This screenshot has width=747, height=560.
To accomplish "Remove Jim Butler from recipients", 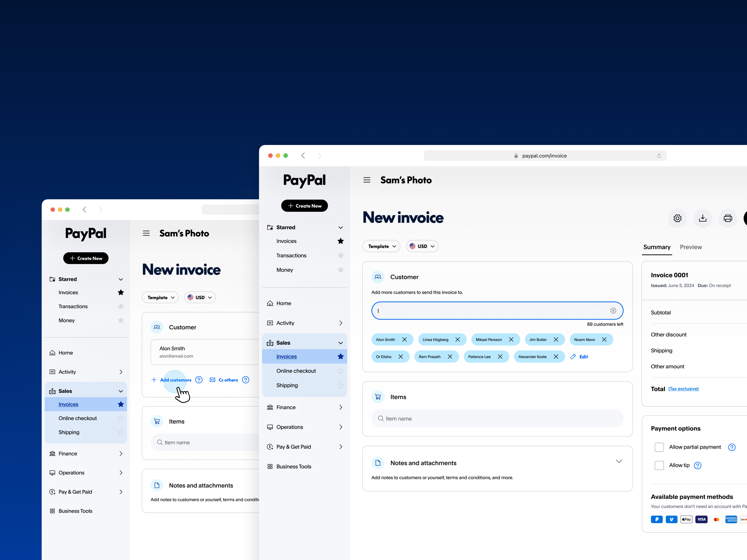I will (556, 340).
